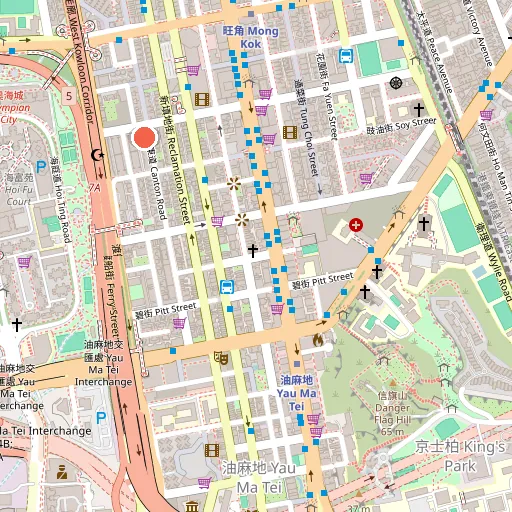Image resolution: width=512 pixels, height=512 pixels.
Task: Click the Reclamation Street label
Action: 175,160
